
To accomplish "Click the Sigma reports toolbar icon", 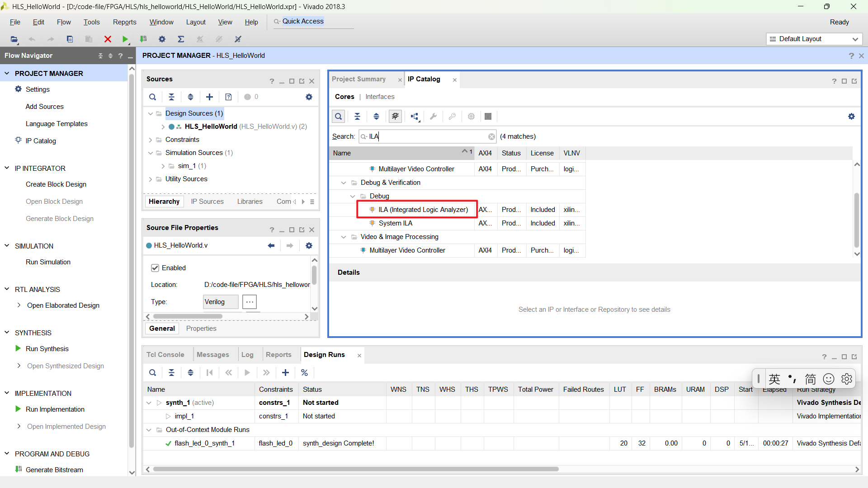I will [x=181, y=39].
